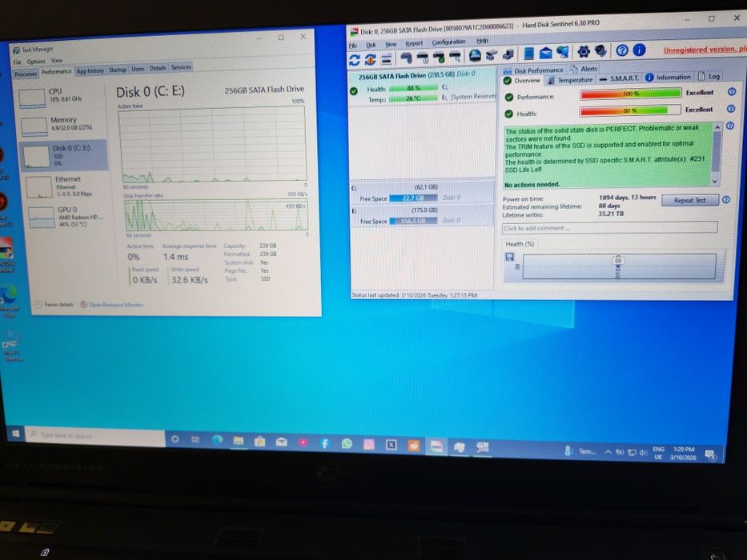Click the save icon in Health graph panel
Screen dimensions: 747x560
(x=509, y=257)
